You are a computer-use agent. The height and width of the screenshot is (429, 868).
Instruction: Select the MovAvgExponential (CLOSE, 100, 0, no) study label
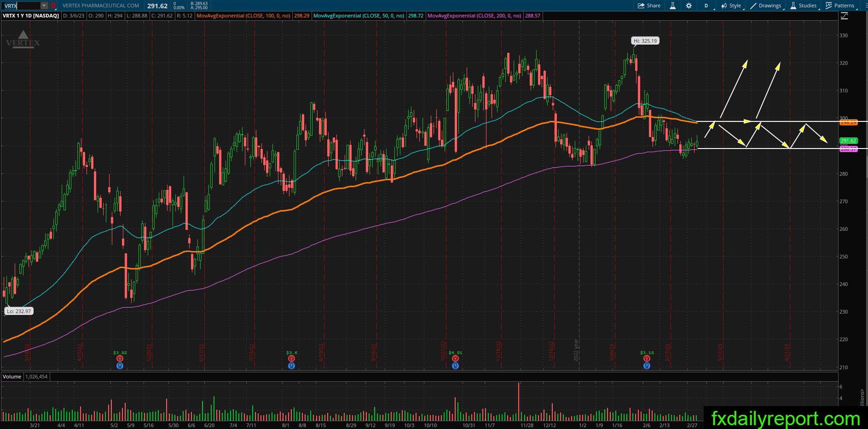tap(243, 16)
